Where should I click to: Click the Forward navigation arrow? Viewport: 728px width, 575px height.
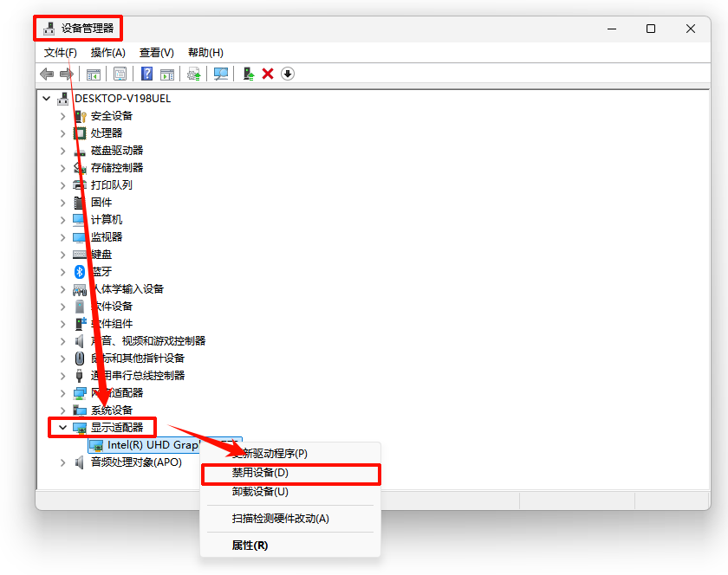click(66, 74)
